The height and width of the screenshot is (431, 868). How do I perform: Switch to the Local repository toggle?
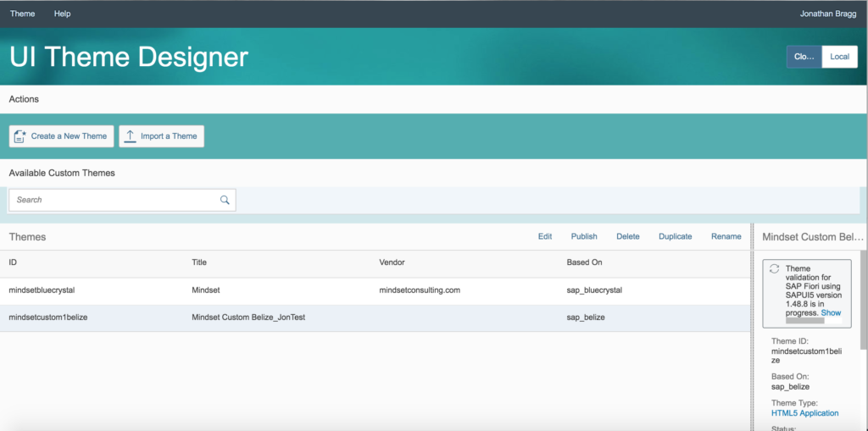pyautogui.click(x=840, y=57)
